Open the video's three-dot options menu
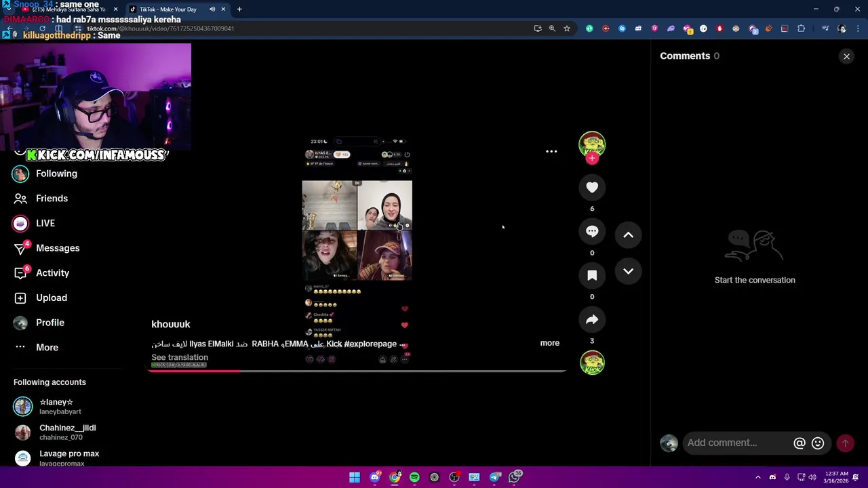The width and height of the screenshot is (868, 488). click(x=551, y=152)
